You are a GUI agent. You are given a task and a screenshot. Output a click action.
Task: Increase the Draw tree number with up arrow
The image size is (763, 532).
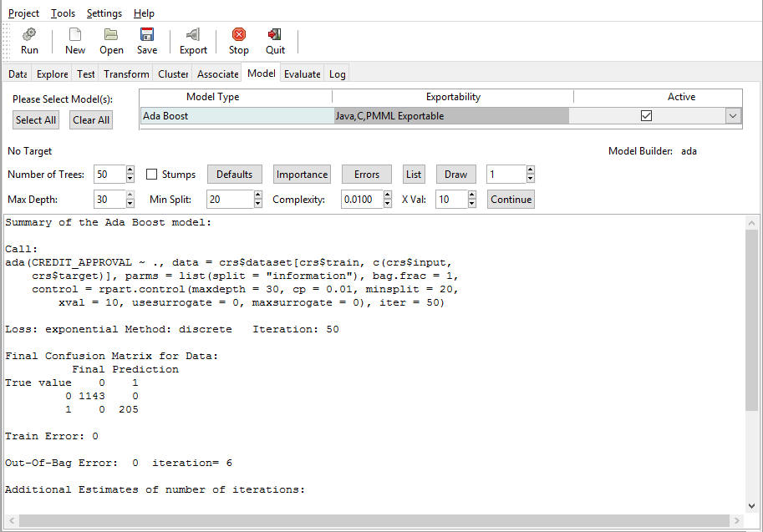(x=531, y=170)
